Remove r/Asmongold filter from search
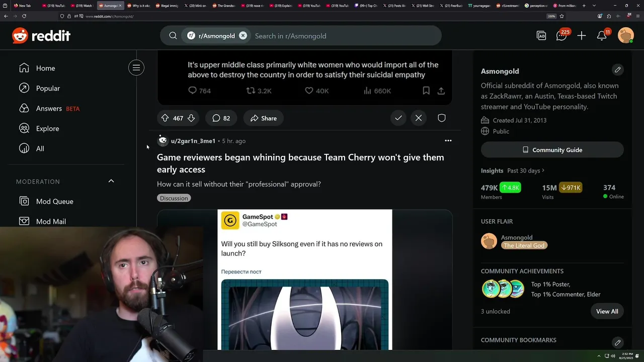The image size is (644, 362). coord(243,36)
